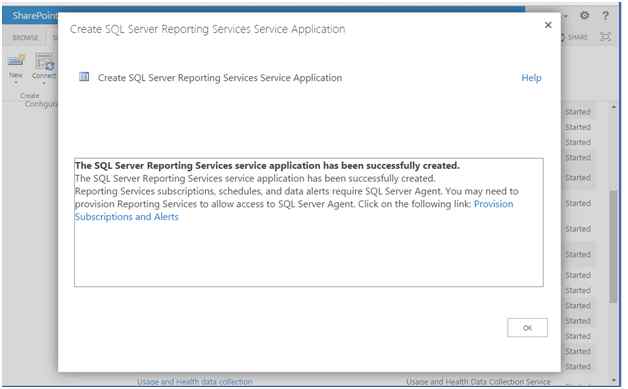The image size is (628, 389).
Task: Switch to the BROWSE ribbon tab
Action: pyautogui.click(x=25, y=37)
